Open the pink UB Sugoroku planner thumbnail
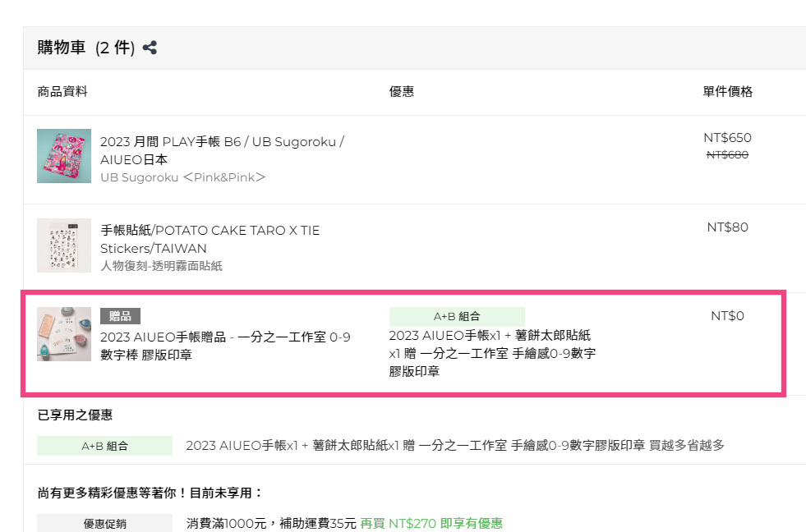Image resolution: width=806 pixels, height=532 pixels. [64, 156]
